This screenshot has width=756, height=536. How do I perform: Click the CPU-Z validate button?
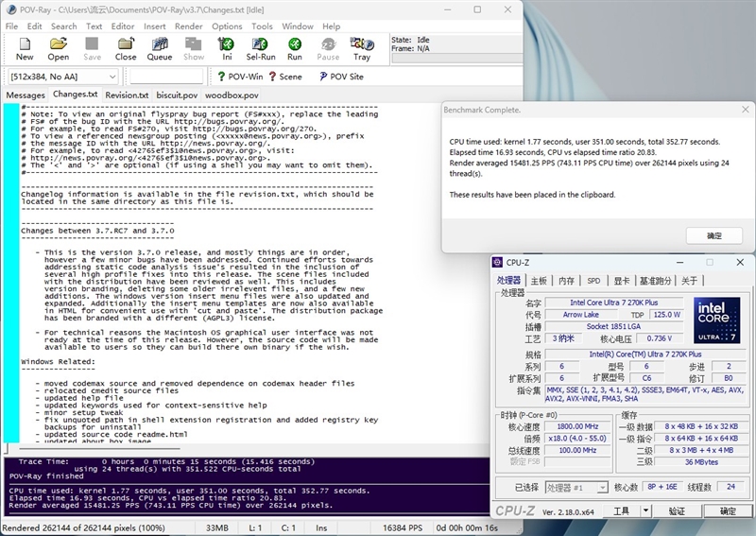pos(677,510)
